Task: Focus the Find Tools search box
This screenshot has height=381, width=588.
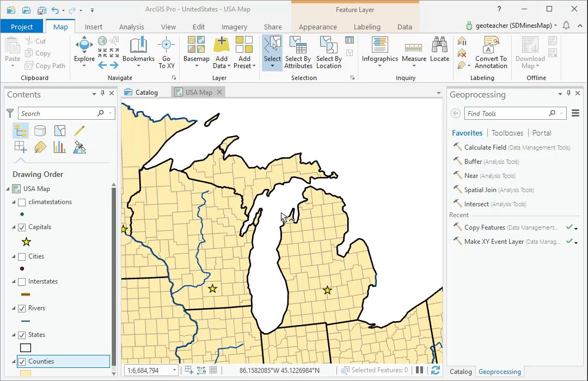Action: coord(507,113)
